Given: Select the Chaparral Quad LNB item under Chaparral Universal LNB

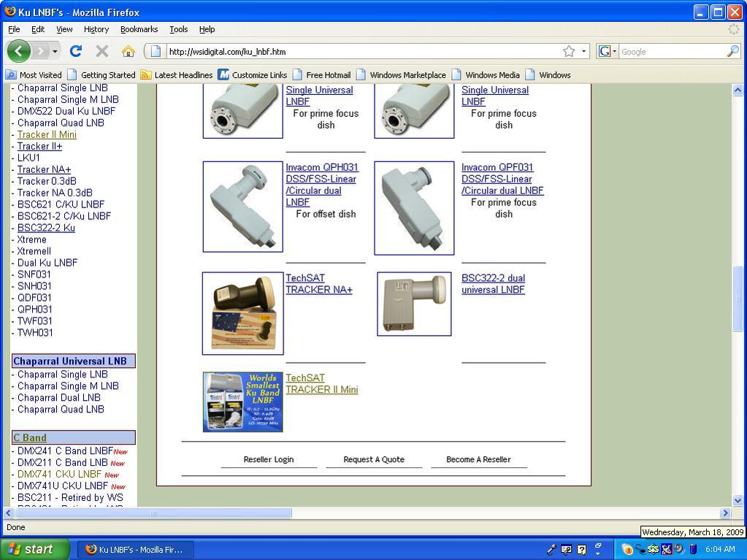Looking at the screenshot, I should click(x=61, y=410).
